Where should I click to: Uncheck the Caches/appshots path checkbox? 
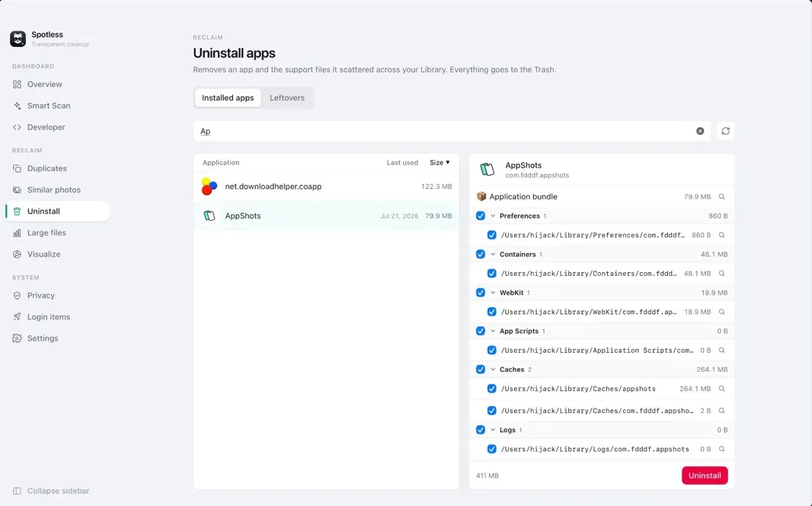[x=491, y=389]
